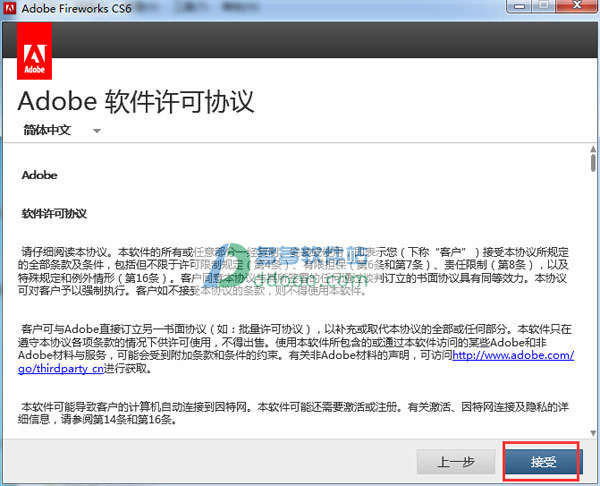Click the license text scrollbar thumb
Screen dimensions: 600x486
(x=593, y=163)
